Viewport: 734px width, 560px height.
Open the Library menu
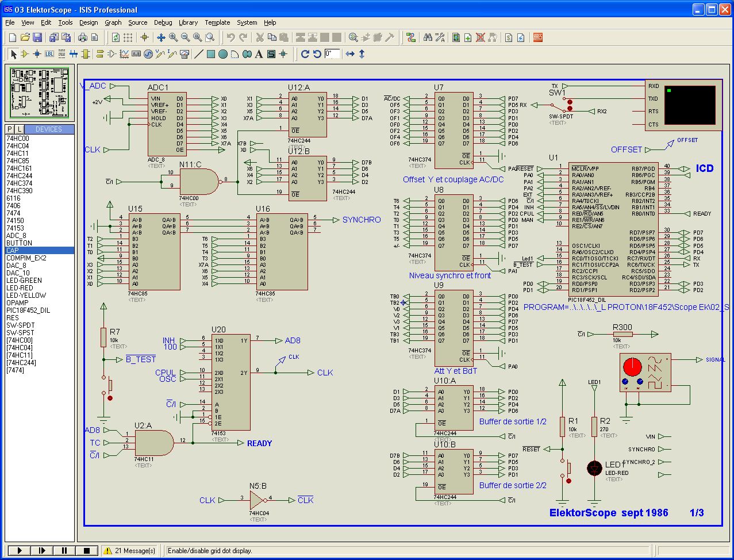189,22
